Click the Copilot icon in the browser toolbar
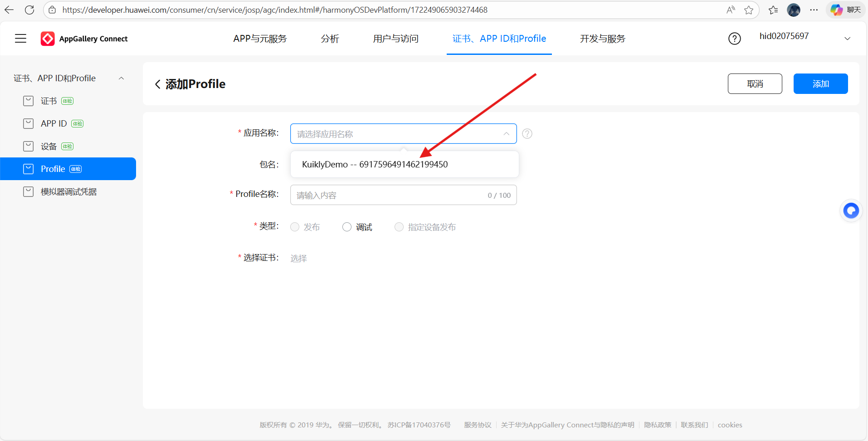 pos(836,10)
